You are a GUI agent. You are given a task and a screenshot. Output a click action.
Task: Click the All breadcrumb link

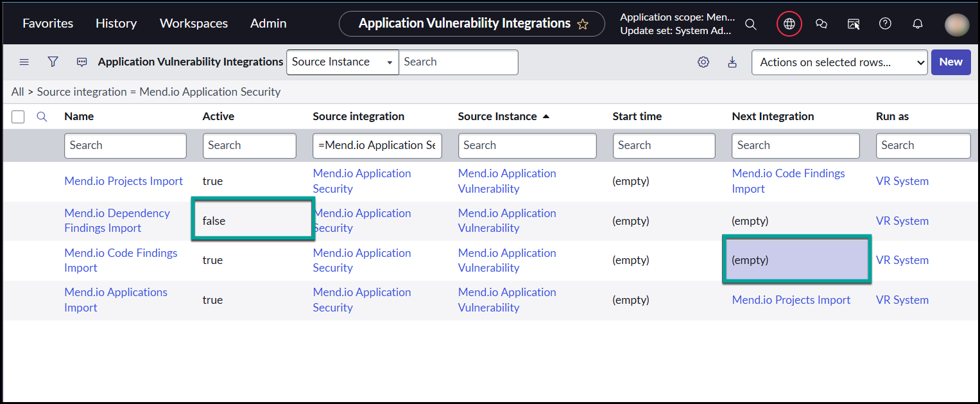point(17,92)
